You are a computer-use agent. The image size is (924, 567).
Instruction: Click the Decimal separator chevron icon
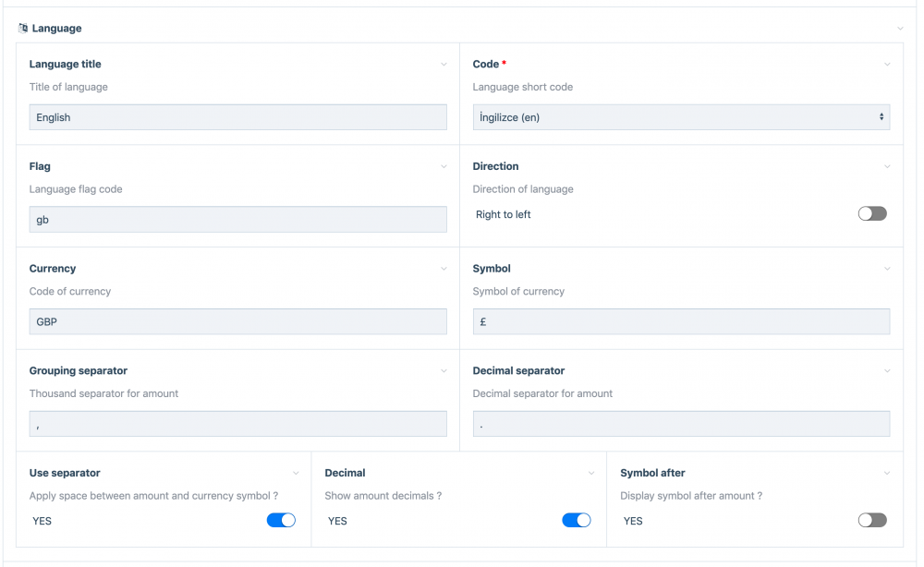(x=887, y=371)
